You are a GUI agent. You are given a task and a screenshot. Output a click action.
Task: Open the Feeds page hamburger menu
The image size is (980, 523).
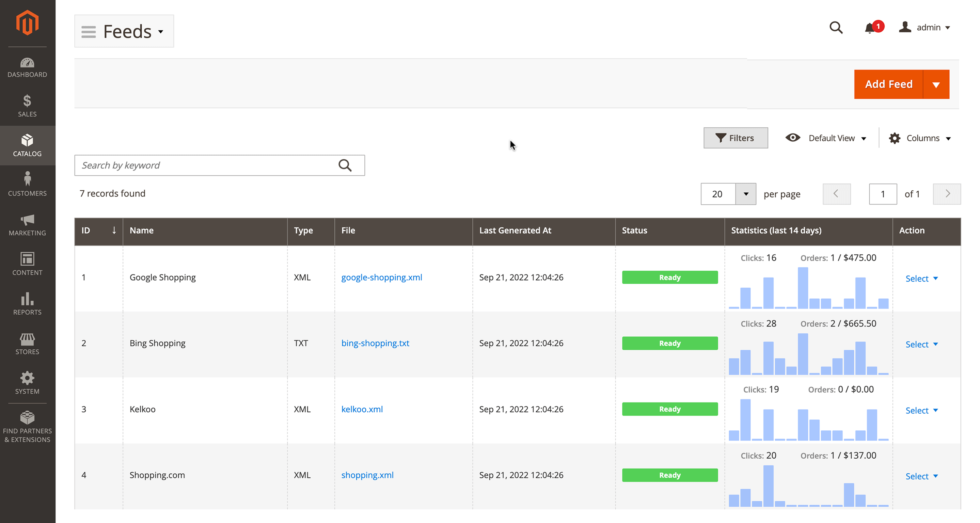pyautogui.click(x=88, y=31)
